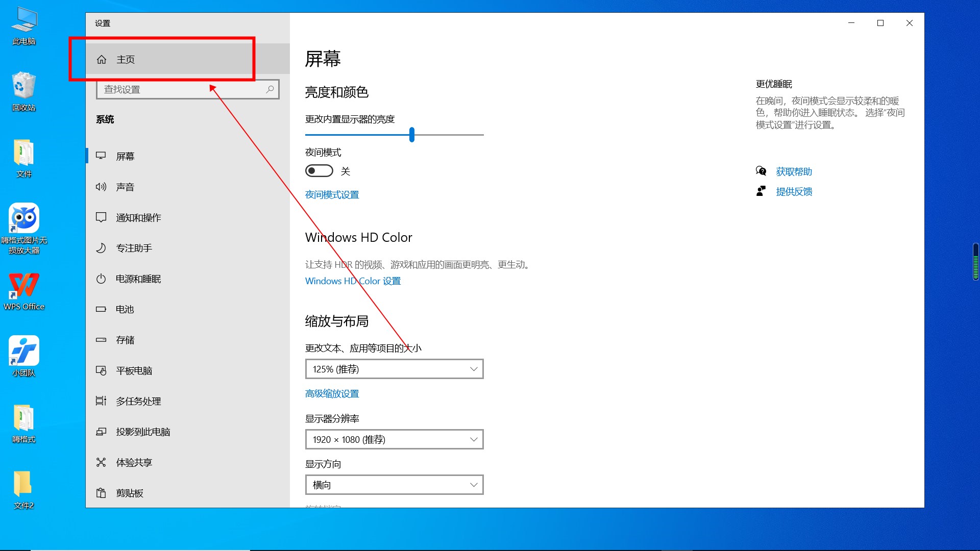Click 高级缩放设置 hyperlink
980x551 pixels.
click(331, 393)
